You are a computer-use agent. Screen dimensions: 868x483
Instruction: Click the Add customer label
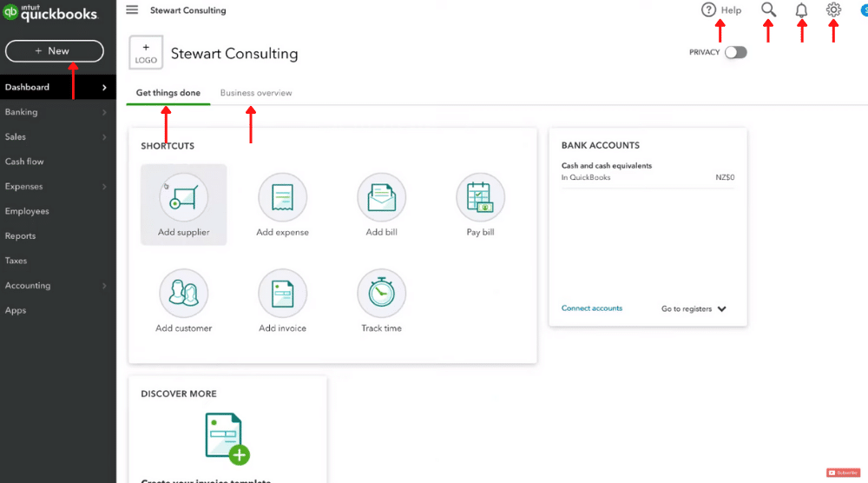(184, 328)
